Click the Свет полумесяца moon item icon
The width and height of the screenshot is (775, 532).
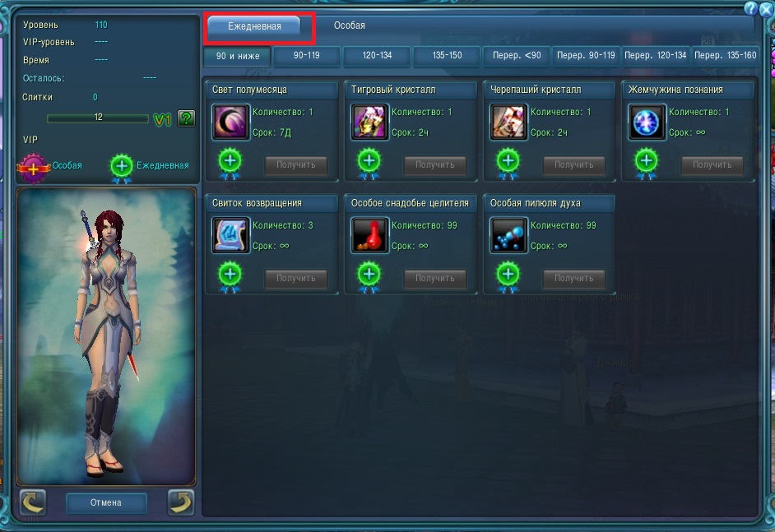230,122
